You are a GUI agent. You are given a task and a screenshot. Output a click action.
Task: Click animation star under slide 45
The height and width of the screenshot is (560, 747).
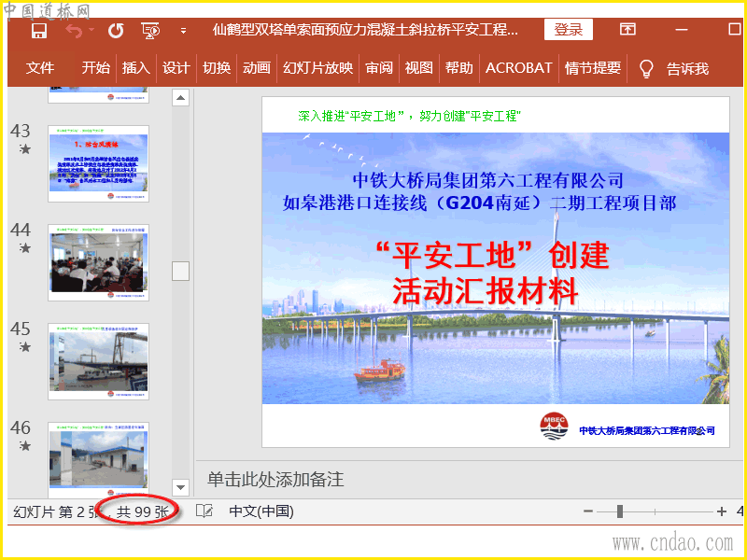(25, 347)
